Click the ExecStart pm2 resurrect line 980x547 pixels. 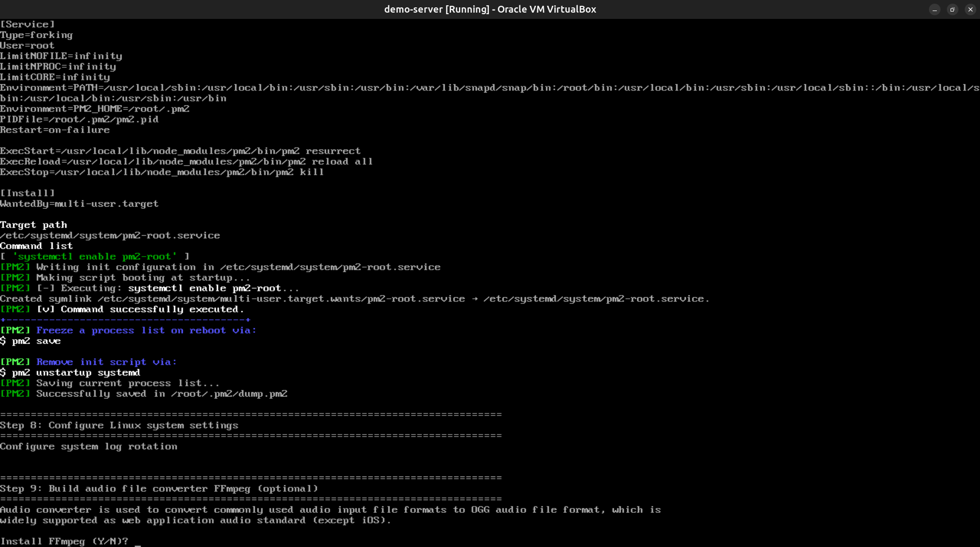[x=180, y=151]
